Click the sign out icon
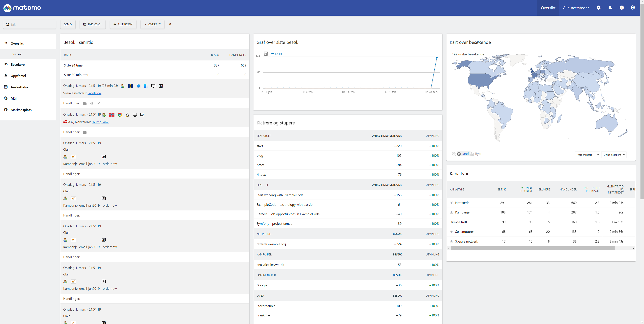644x324 pixels. [x=633, y=8]
